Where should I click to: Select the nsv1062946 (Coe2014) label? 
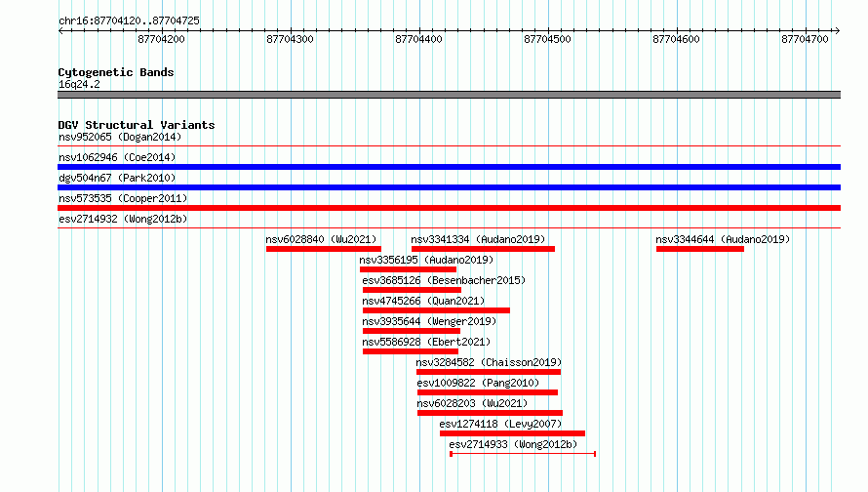(117, 157)
